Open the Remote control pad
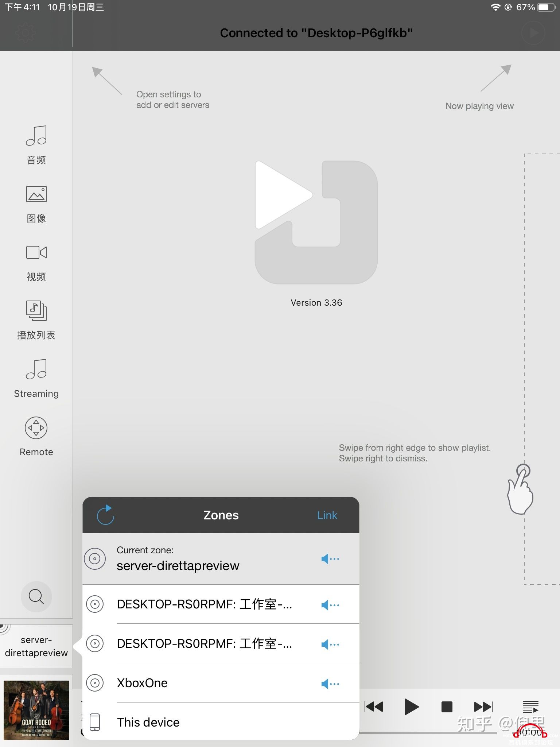560x747 pixels. coord(36,437)
